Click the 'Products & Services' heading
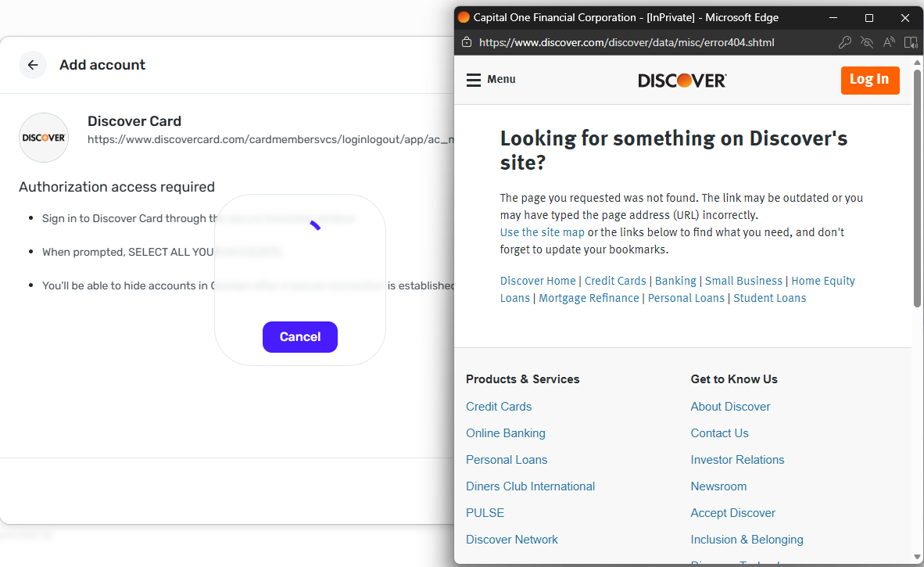Image resolution: width=924 pixels, height=567 pixels. pos(523,379)
